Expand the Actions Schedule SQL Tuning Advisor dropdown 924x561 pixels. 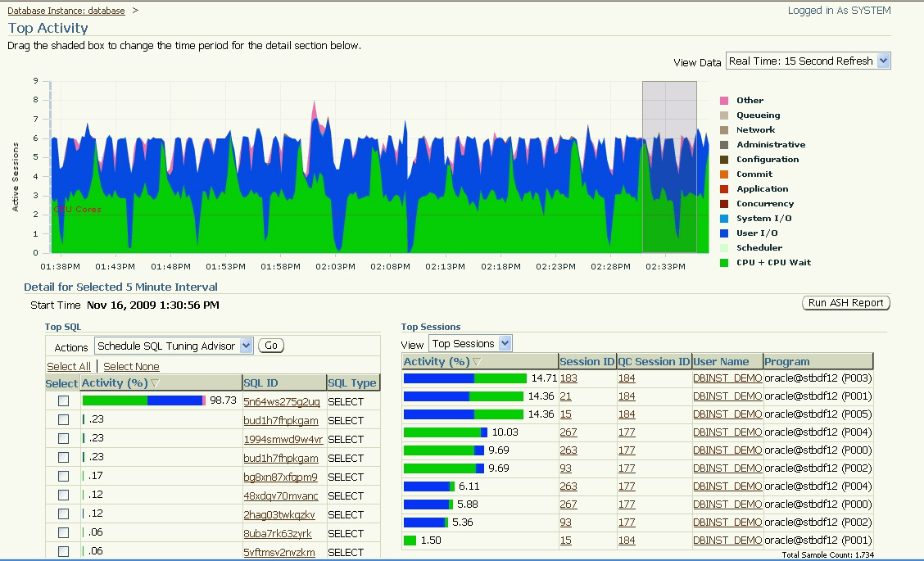tap(247, 346)
